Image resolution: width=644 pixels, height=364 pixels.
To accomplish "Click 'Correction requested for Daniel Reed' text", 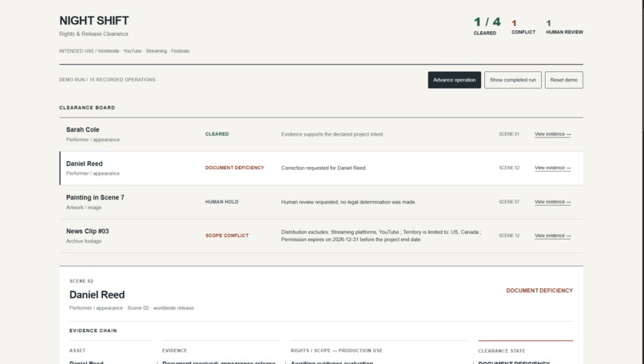I will 324,168.
